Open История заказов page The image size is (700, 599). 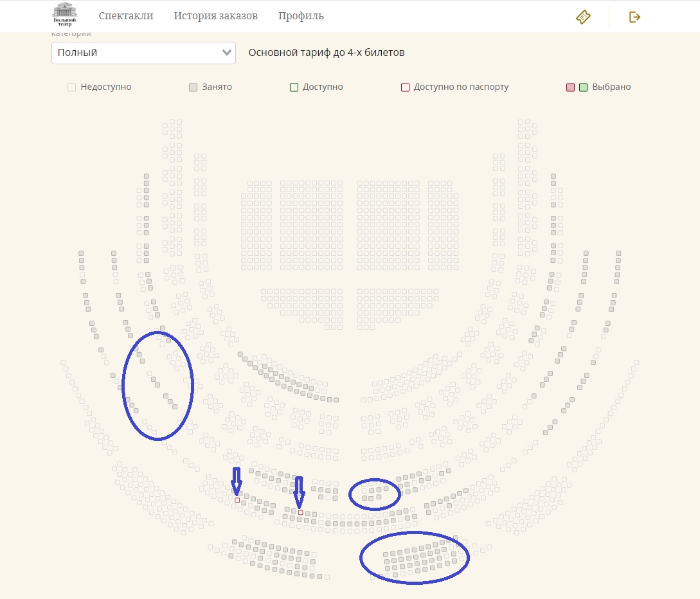click(x=215, y=16)
